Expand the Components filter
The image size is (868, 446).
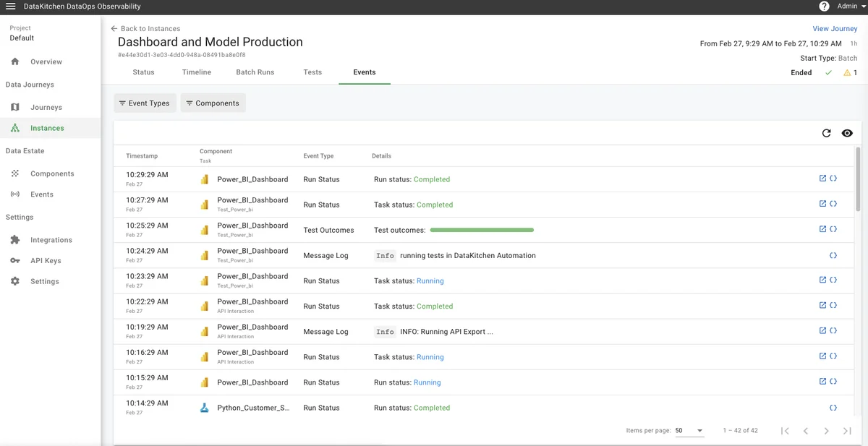pyautogui.click(x=213, y=103)
